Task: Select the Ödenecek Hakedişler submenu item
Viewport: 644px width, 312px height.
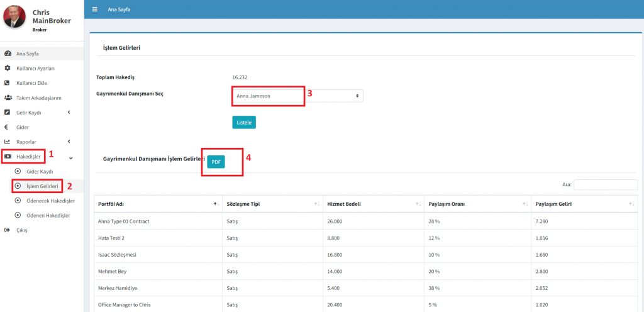Action: tap(50, 201)
